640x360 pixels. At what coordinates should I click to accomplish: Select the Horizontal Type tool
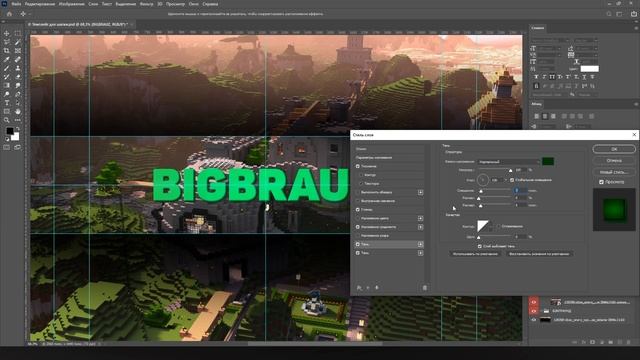pyautogui.click(x=7, y=103)
